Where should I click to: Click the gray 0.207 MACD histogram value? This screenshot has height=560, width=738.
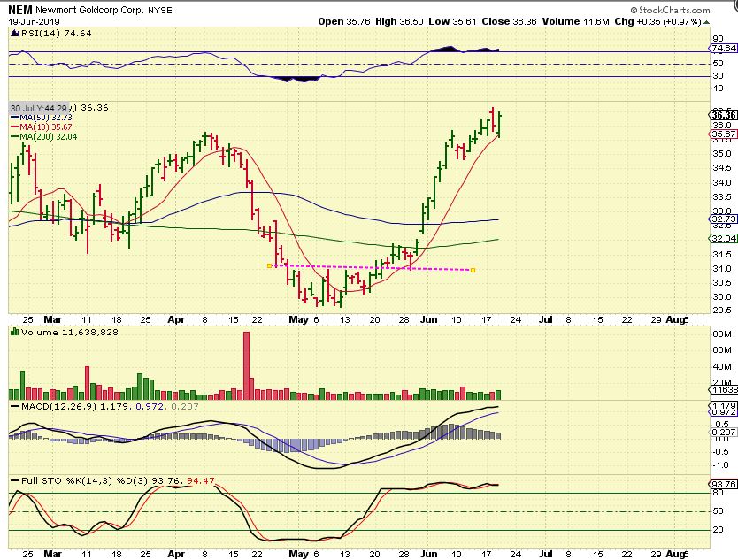coord(184,406)
